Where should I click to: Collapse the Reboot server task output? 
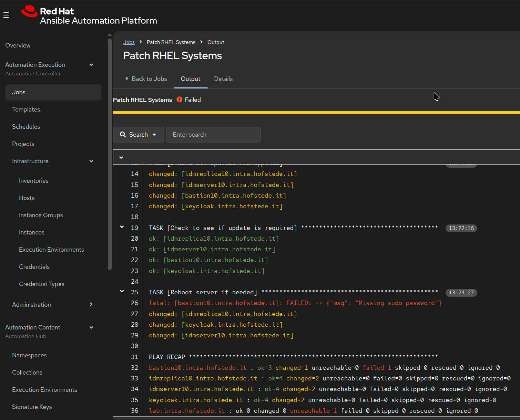(122, 291)
